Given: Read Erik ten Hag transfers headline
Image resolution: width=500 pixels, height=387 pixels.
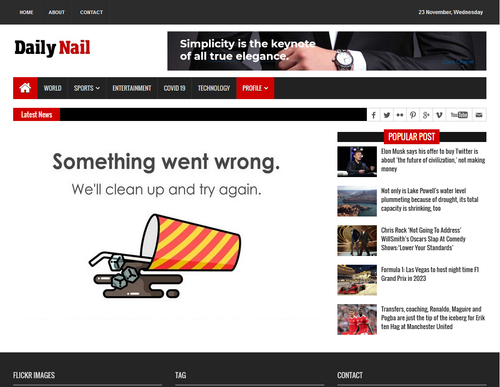Looking at the screenshot, I should tap(433, 318).
